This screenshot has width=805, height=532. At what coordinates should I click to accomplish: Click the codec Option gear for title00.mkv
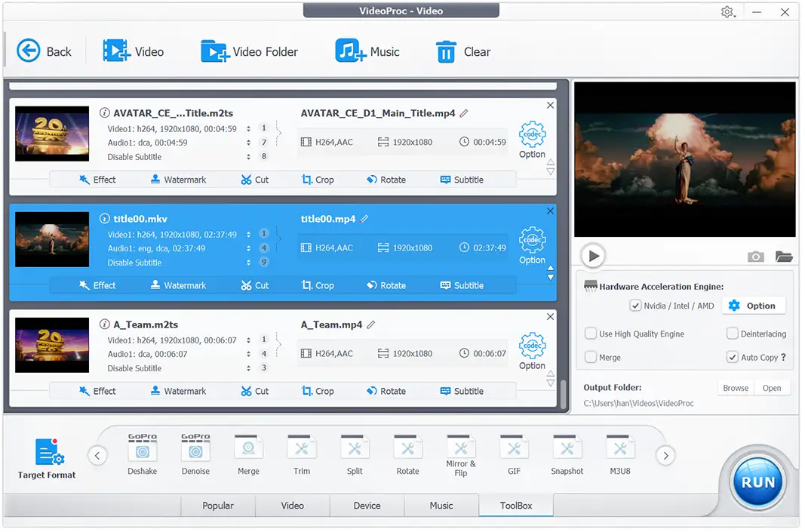(532, 240)
